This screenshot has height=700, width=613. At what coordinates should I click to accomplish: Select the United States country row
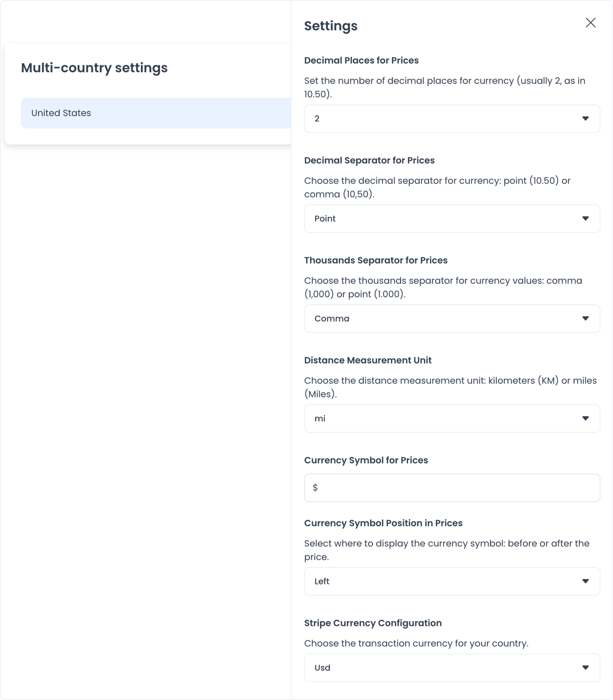tap(156, 113)
